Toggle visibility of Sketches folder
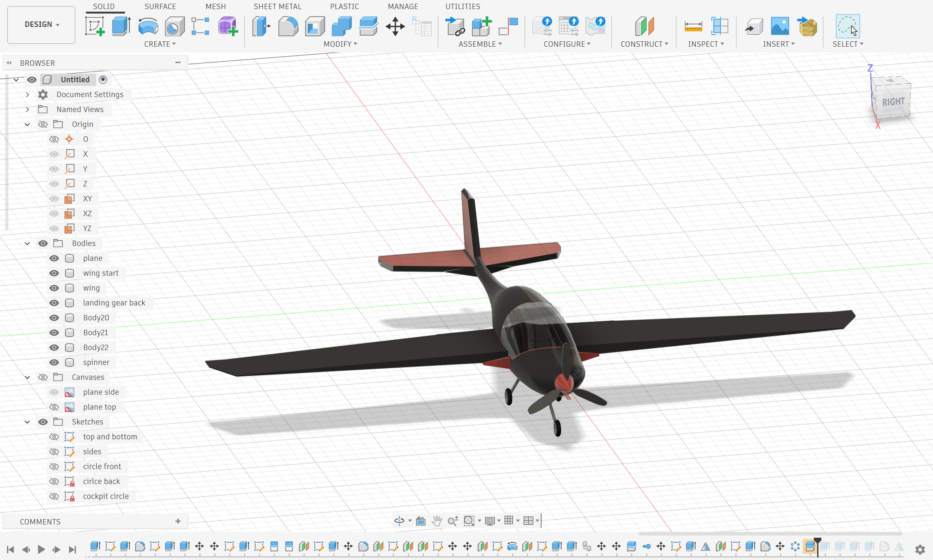 coord(43,422)
